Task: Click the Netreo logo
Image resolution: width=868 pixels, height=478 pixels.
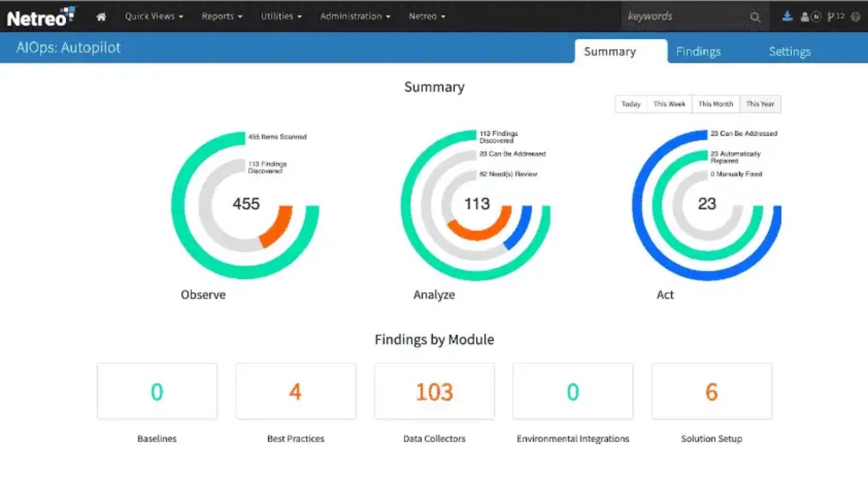Action: [x=41, y=17]
